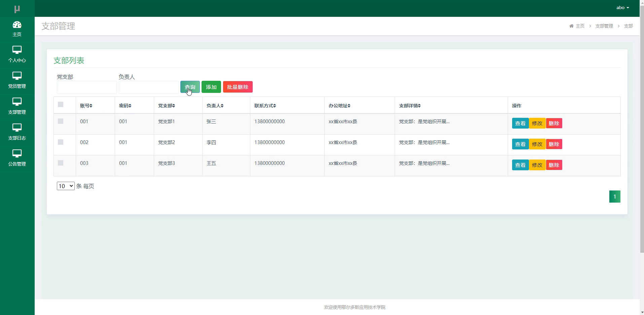
Task: Click 主页 link in the breadcrumb
Action: [x=580, y=26]
